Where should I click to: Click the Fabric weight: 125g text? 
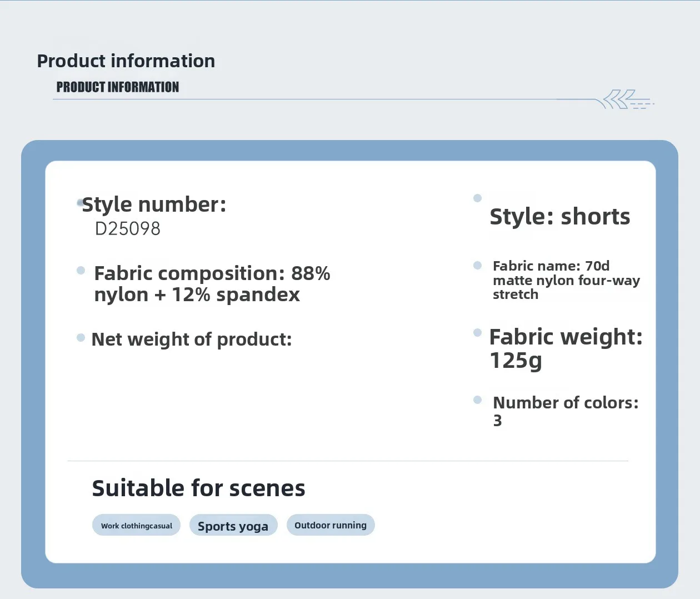click(566, 348)
